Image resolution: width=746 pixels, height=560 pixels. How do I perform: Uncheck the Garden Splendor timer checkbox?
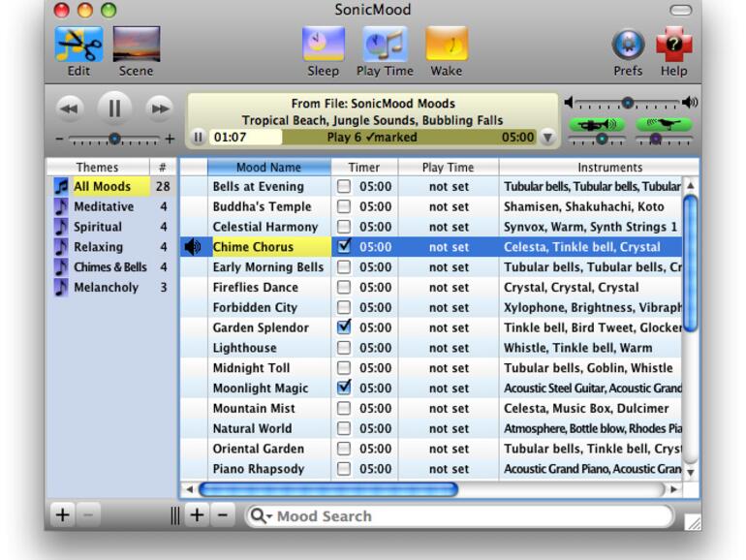(344, 327)
